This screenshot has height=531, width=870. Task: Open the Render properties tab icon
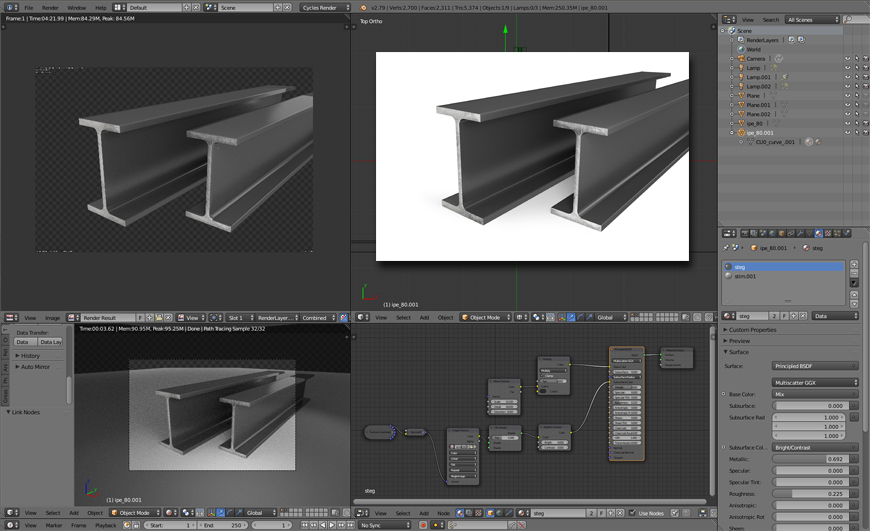745,233
